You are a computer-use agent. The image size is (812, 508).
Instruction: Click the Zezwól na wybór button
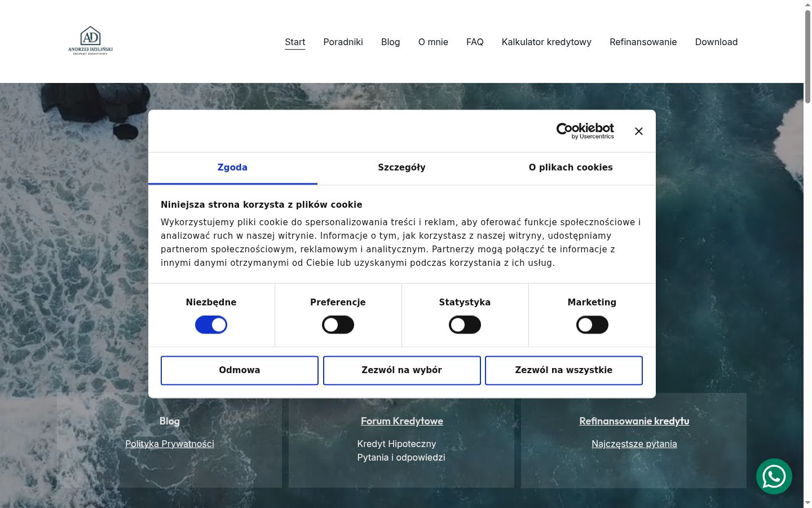tap(401, 370)
